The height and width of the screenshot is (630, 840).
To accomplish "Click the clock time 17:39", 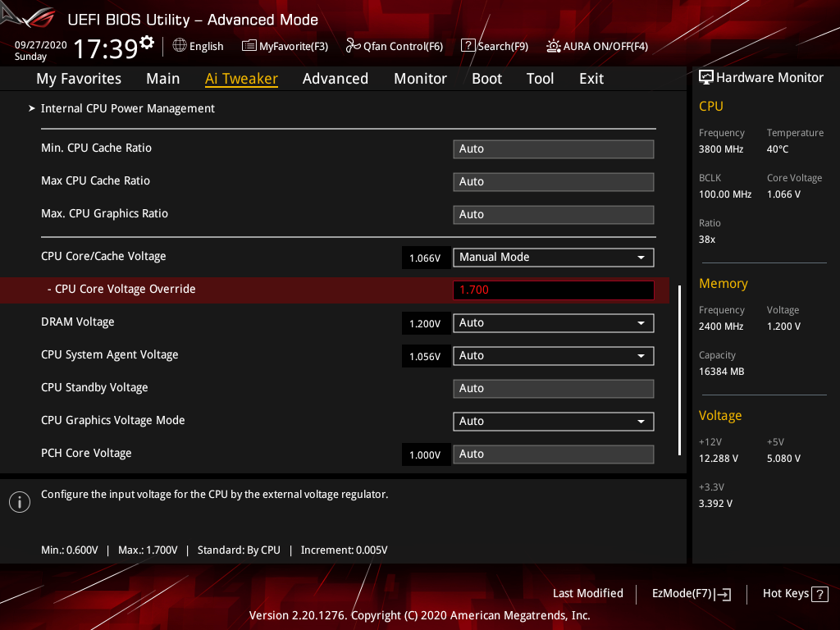I will coord(106,49).
